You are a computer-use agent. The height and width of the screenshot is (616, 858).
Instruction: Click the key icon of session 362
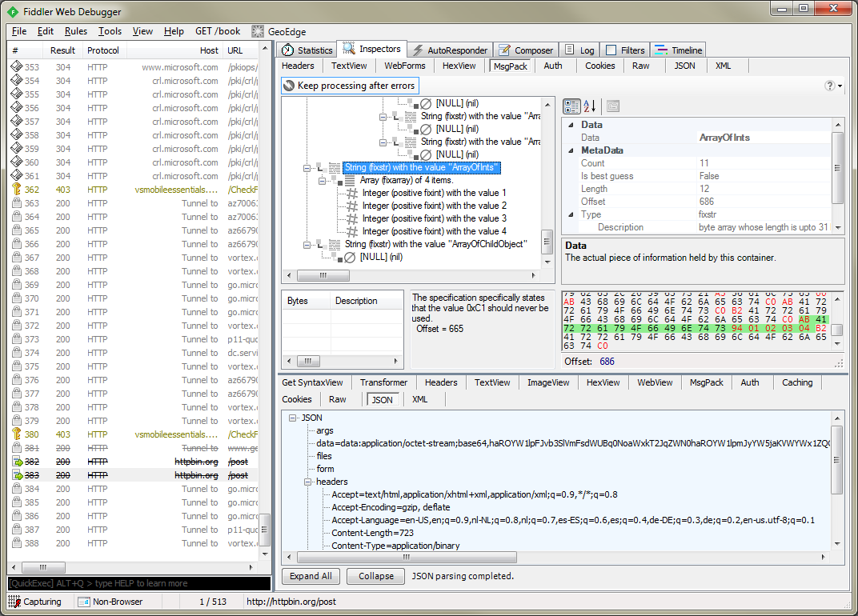click(x=17, y=190)
